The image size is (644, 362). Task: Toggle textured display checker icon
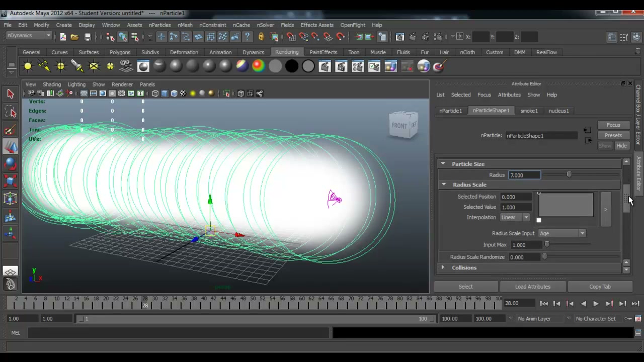tap(183, 94)
